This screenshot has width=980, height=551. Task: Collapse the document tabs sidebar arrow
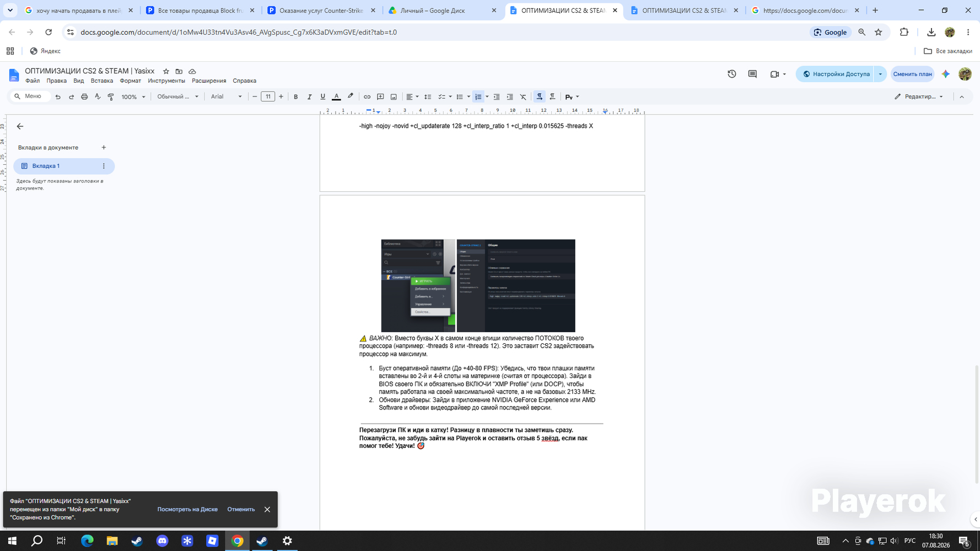(20, 127)
